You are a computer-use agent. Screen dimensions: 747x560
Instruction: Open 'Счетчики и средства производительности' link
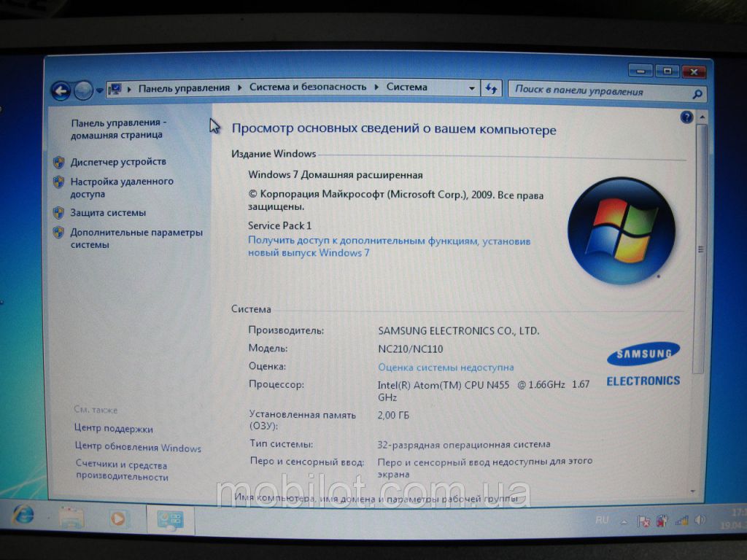tap(122, 470)
